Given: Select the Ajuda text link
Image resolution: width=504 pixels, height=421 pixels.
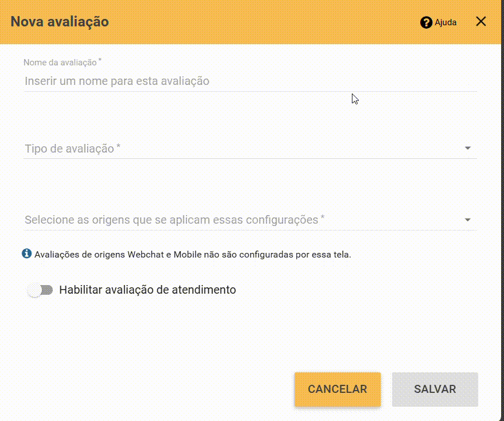Looking at the screenshot, I should pyautogui.click(x=445, y=22).
